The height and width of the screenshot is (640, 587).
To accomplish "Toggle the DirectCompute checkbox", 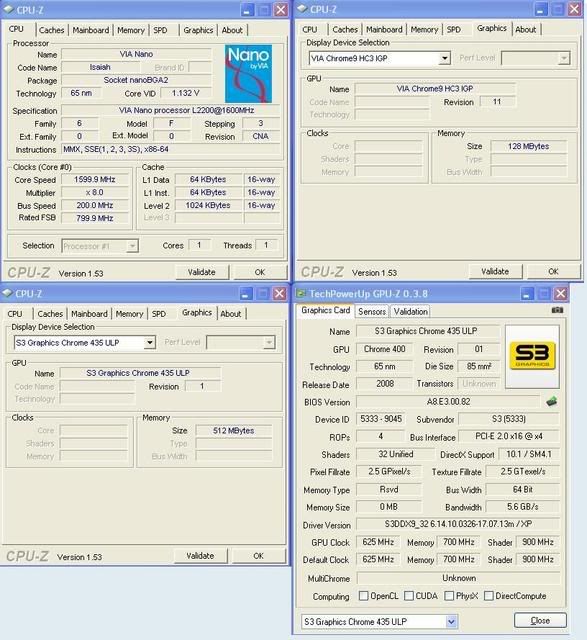I will click(489, 596).
